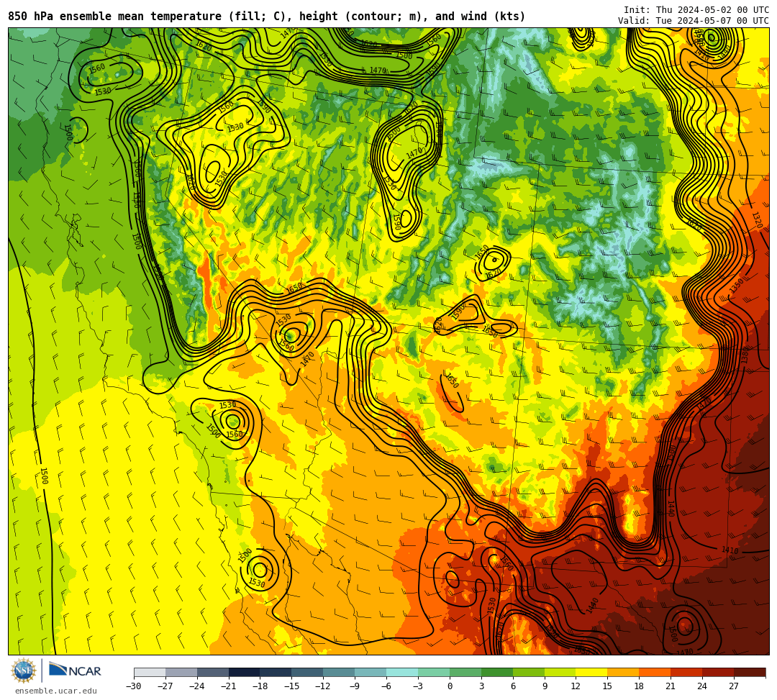
Task: Click the −15 colorbar tick label
Action: [x=292, y=686]
